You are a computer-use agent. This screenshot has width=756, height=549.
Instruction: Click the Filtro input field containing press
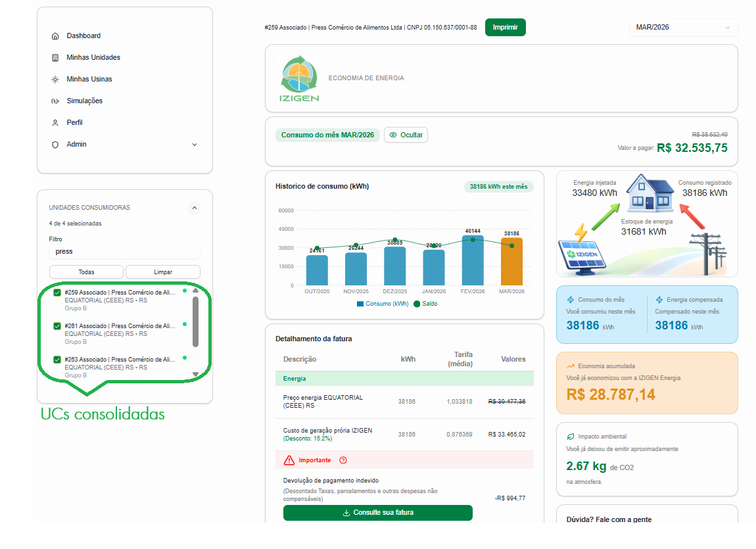[124, 251]
